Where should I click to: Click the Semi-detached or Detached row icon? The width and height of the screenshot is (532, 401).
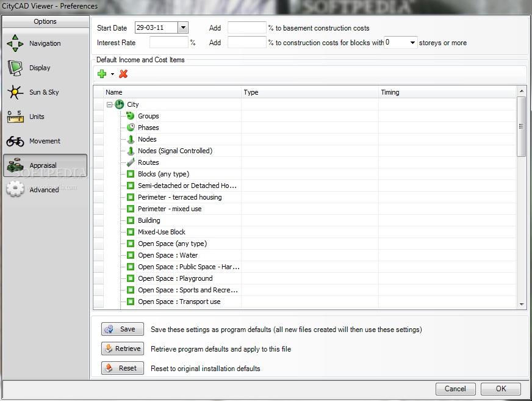click(x=131, y=186)
